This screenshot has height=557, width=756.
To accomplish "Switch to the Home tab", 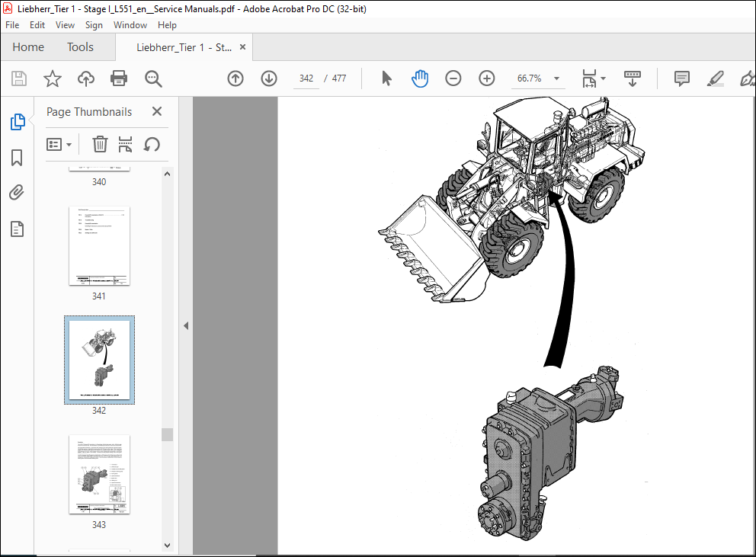I will pyautogui.click(x=28, y=46).
